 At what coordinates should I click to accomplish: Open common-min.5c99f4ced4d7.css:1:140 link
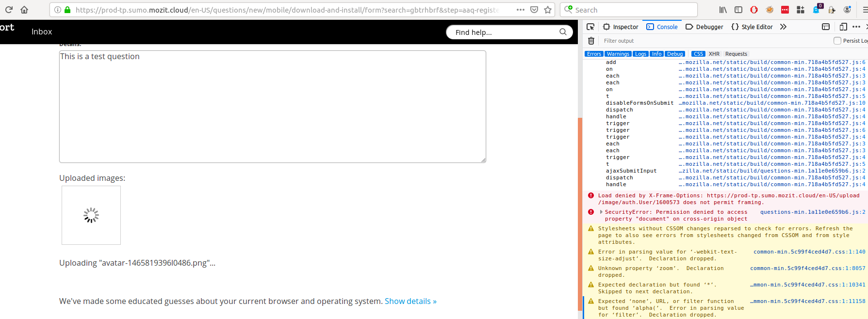pos(809,252)
